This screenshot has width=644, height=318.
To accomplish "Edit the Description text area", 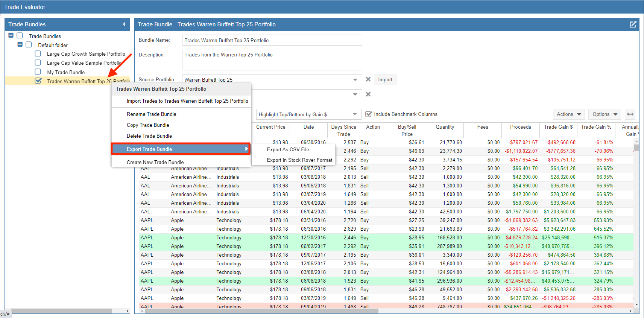I will coord(272,60).
